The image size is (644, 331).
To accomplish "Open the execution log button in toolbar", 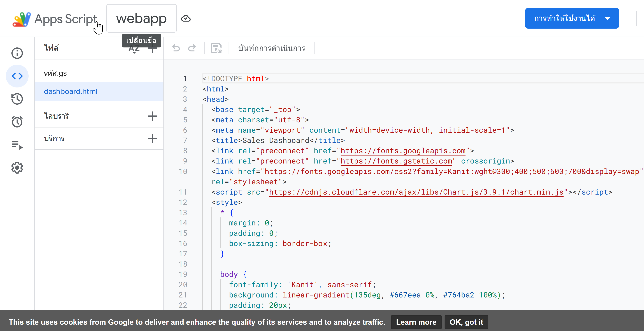I will point(272,48).
